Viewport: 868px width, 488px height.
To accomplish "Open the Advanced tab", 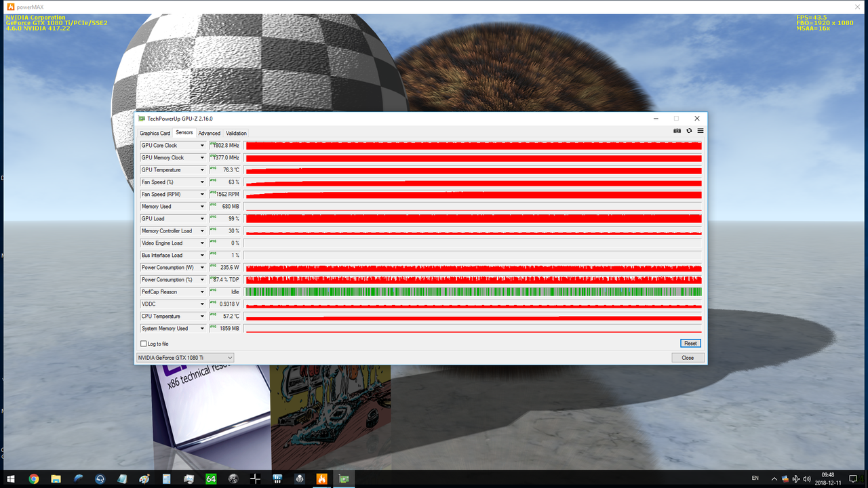I will (x=210, y=133).
